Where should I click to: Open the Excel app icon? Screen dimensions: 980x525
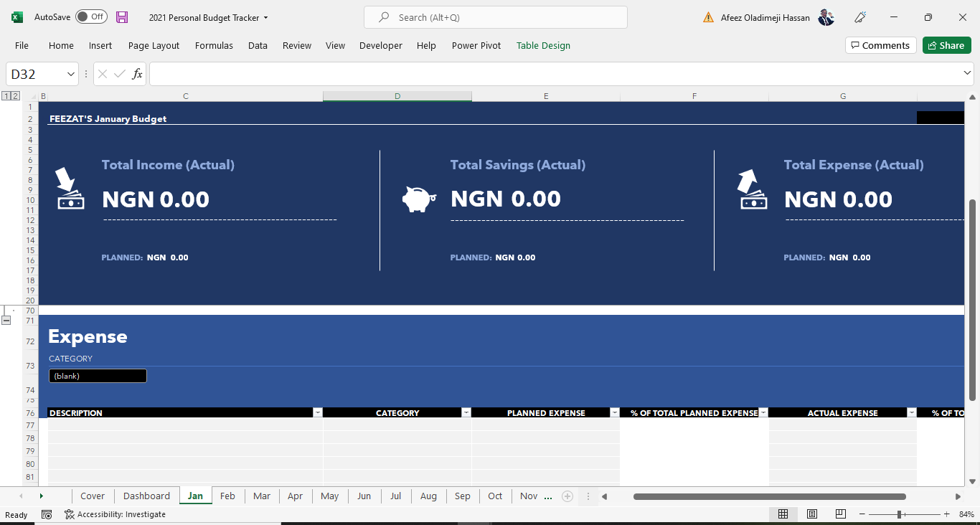pos(17,17)
